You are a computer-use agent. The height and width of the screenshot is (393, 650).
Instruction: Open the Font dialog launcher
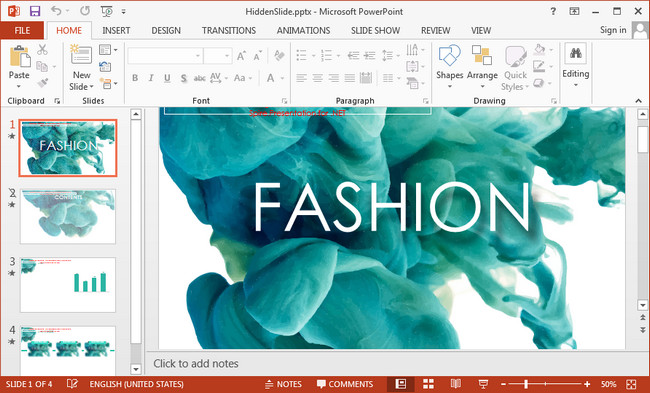point(284,101)
